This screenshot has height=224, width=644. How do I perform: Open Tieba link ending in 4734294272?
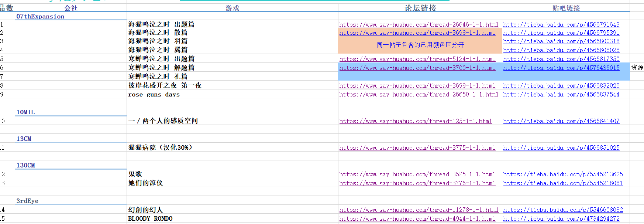pyautogui.click(x=561, y=219)
